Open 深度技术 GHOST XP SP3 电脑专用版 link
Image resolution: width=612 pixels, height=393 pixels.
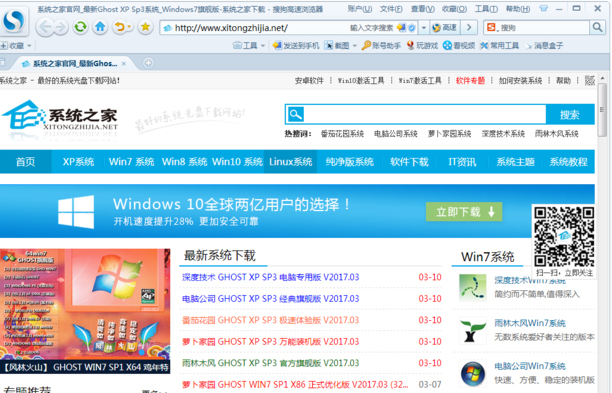click(x=270, y=277)
